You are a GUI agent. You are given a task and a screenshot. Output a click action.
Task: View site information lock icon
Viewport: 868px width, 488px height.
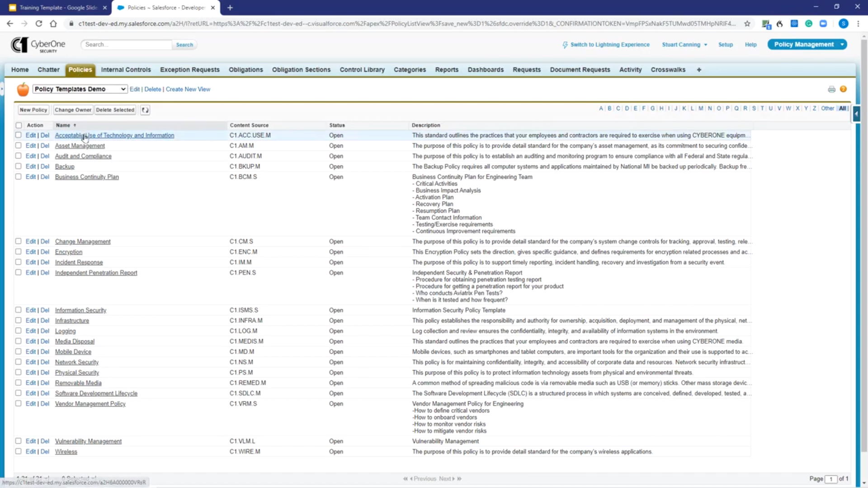[71, 23]
